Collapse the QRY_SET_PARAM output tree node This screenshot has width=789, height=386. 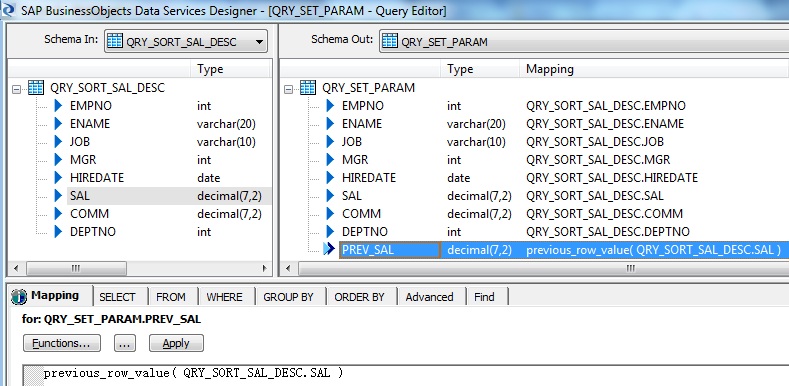pyautogui.click(x=288, y=89)
